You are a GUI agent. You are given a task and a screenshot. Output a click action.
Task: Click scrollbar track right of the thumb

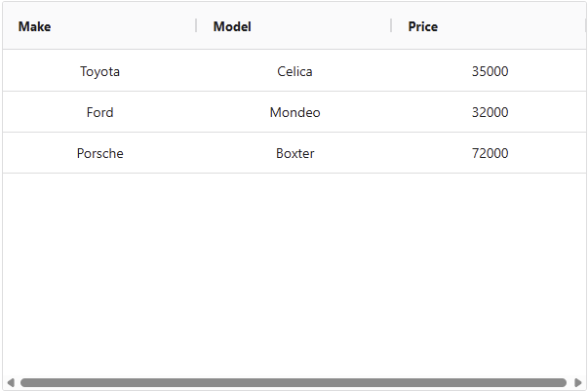570,383
